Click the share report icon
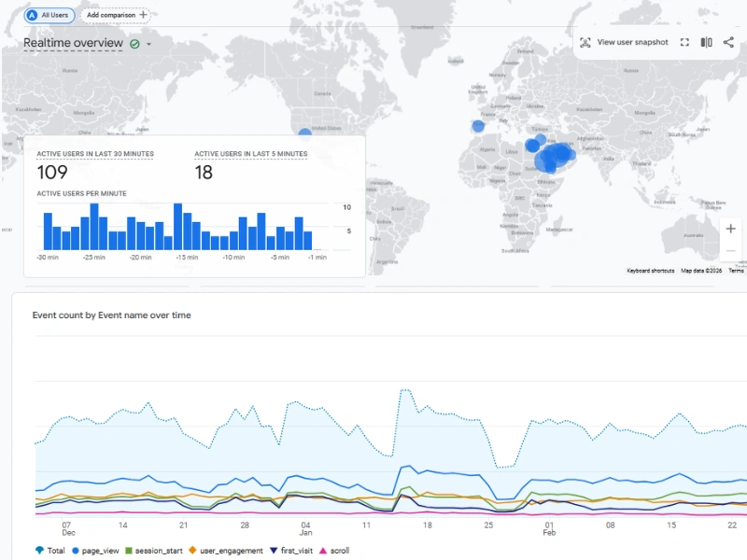 pyautogui.click(x=728, y=42)
